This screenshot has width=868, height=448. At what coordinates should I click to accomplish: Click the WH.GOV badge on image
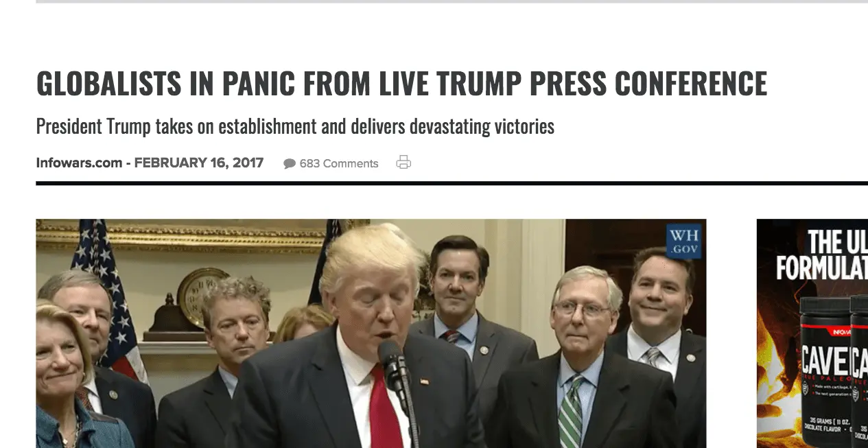684,241
